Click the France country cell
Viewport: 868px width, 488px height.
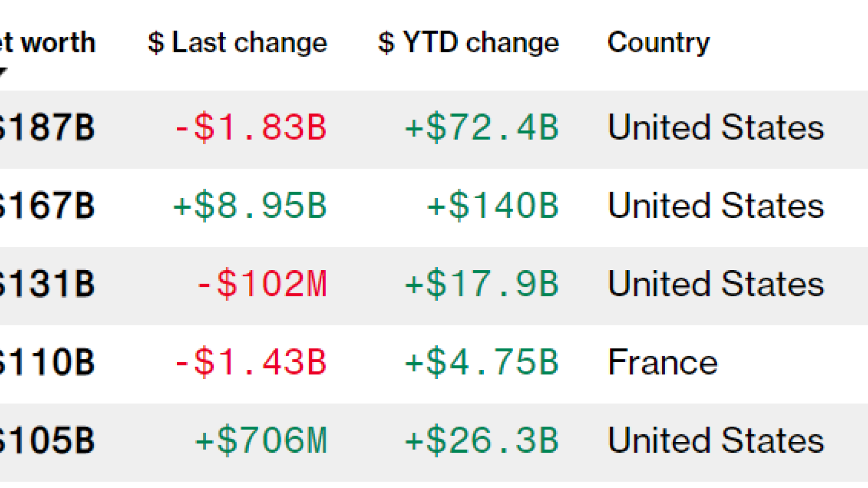[x=662, y=362]
